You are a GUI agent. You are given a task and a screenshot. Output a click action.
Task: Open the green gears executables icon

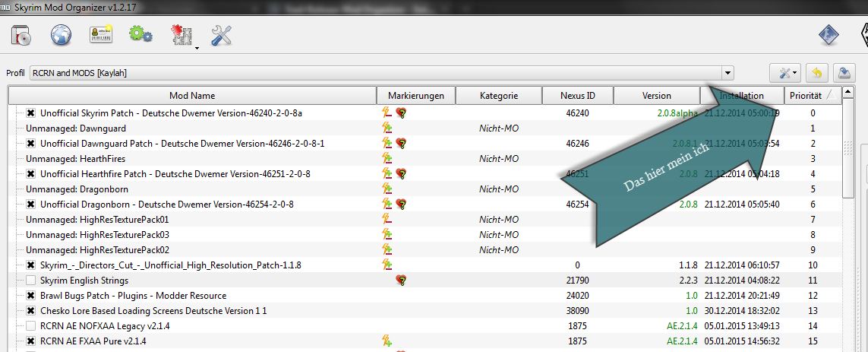coord(140,35)
